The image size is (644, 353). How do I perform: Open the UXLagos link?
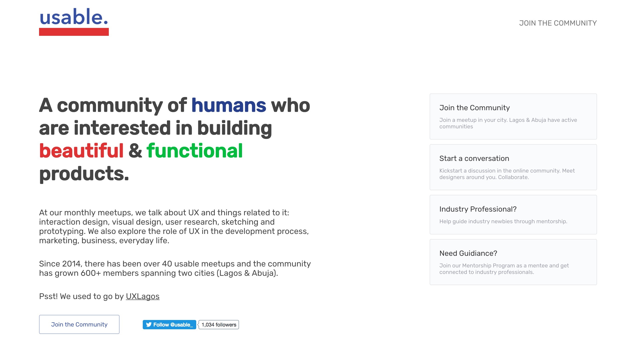[142, 296]
